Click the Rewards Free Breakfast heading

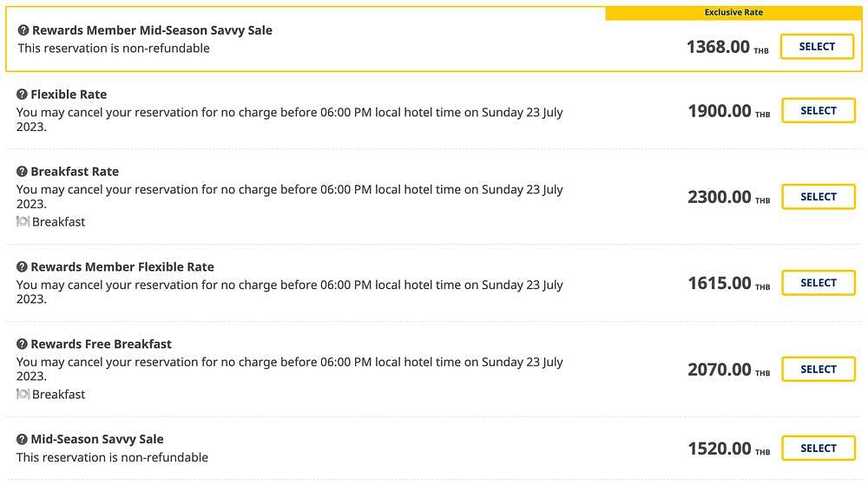pyautogui.click(x=102, y=344)
